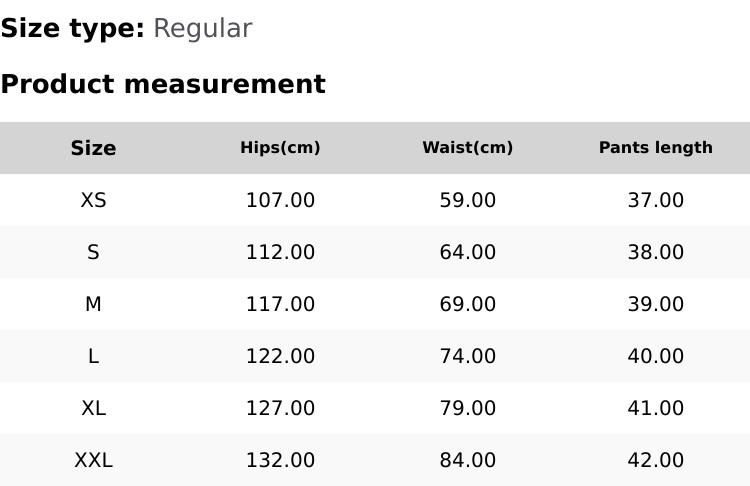Click the Pants length column header

pos(655,148)
